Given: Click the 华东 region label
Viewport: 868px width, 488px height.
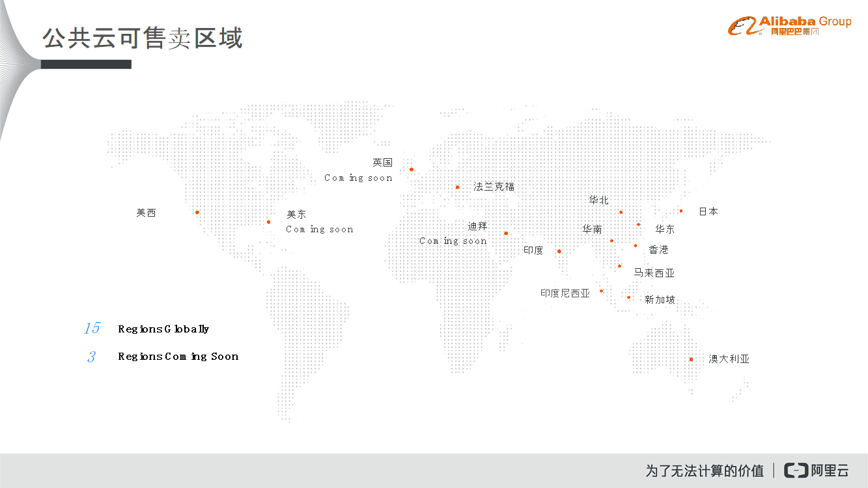Looking at the screenshot, I should click(x=665, y=230).
